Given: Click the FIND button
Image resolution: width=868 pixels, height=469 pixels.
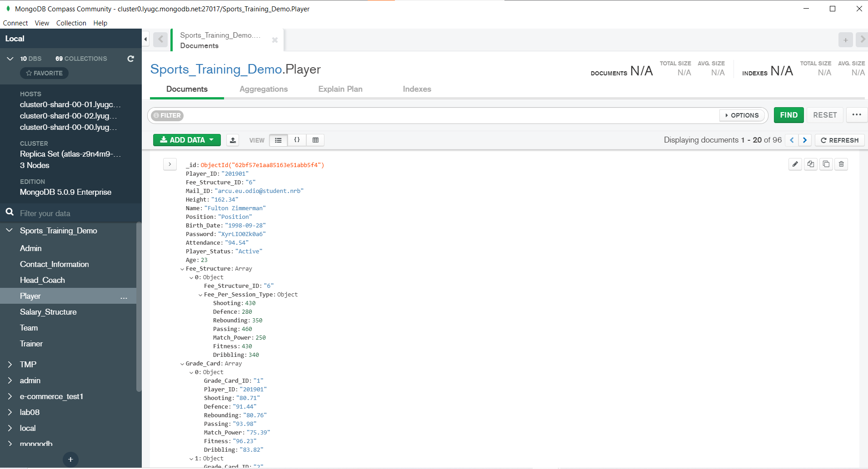Looking at the screenshot, I should click(788, 115).
